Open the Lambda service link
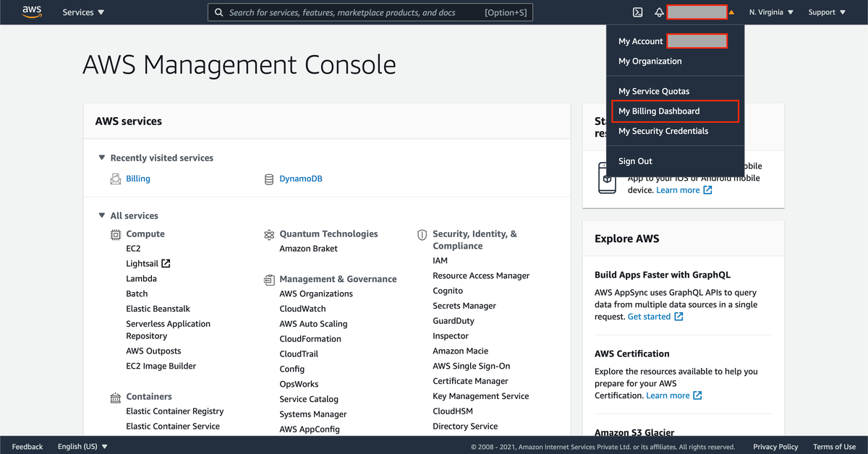The height and width of the screenshot is (454, 868). coord(141,278)
